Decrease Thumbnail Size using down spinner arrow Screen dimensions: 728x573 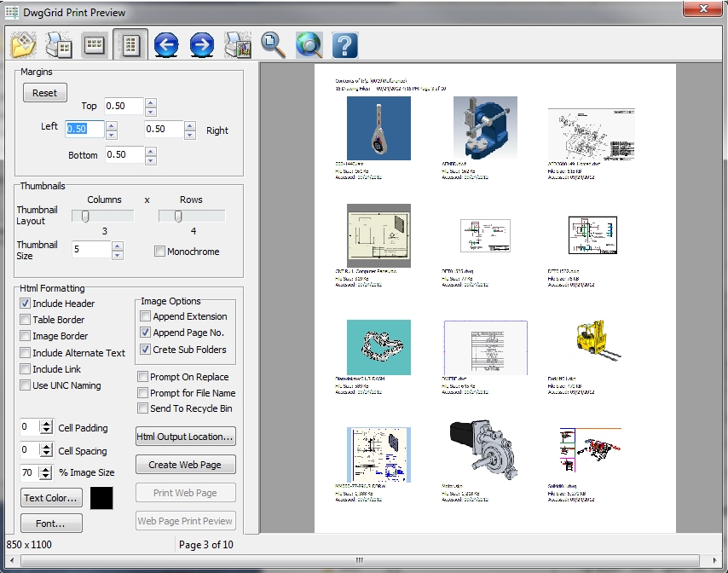[118, 254]
